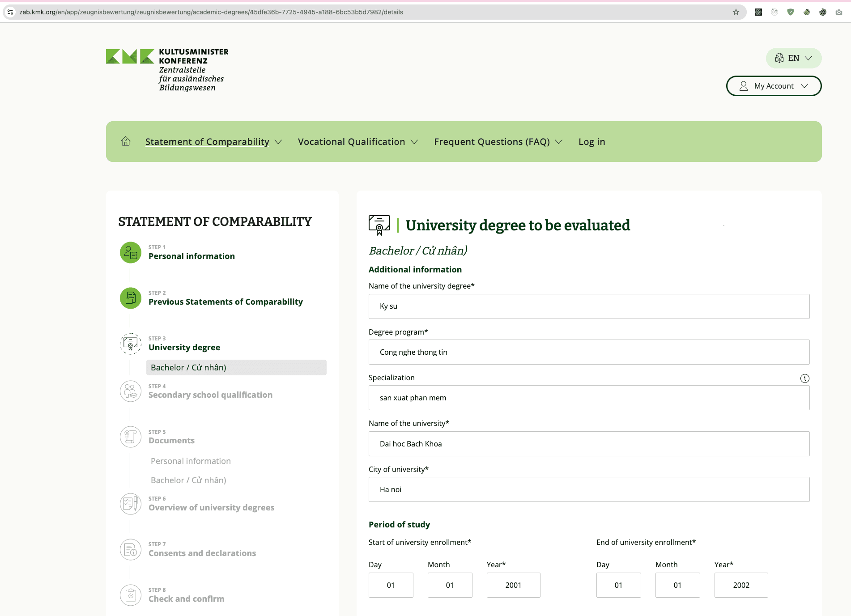The height and width of the screenshot is (616, 851).
Task: Select the Step 1 Personal information icon
Action: 130,252
